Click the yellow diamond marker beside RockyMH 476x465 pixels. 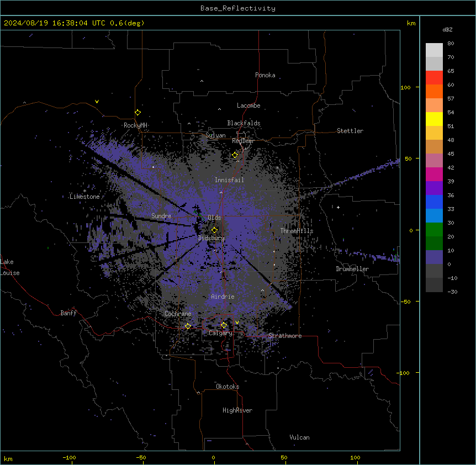[x=138, y=113]
